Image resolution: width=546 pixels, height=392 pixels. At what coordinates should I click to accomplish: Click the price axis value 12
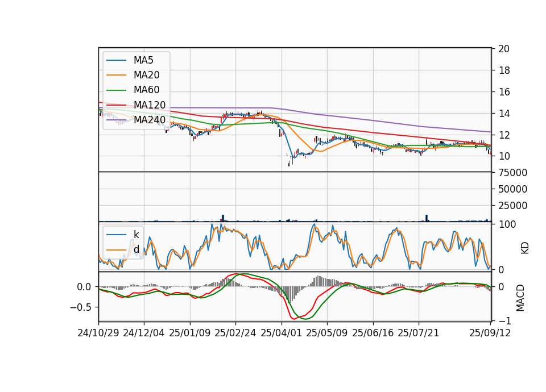[504, 135]
